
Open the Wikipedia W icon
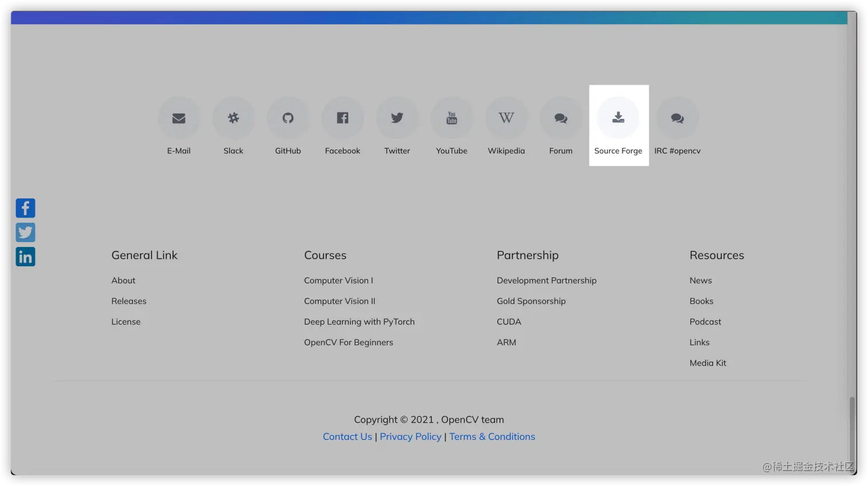506,118
